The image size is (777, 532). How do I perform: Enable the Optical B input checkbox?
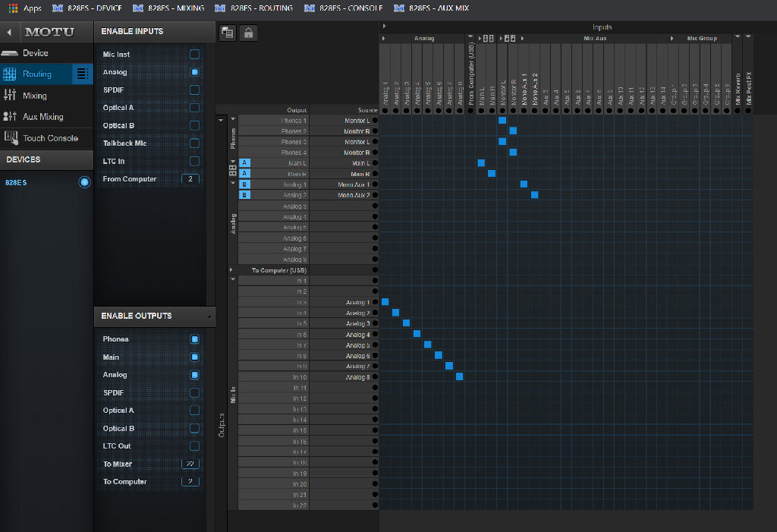[x=195, y=125]
